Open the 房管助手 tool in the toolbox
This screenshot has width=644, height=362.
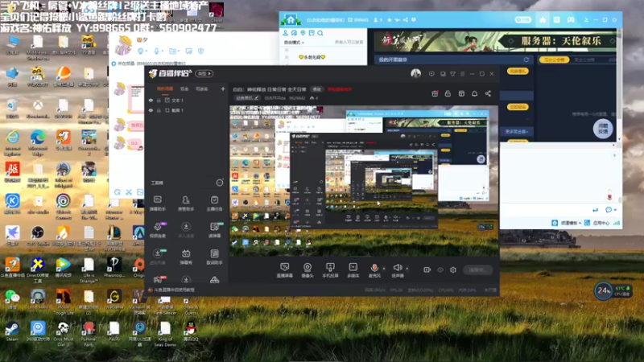[186, 204]
